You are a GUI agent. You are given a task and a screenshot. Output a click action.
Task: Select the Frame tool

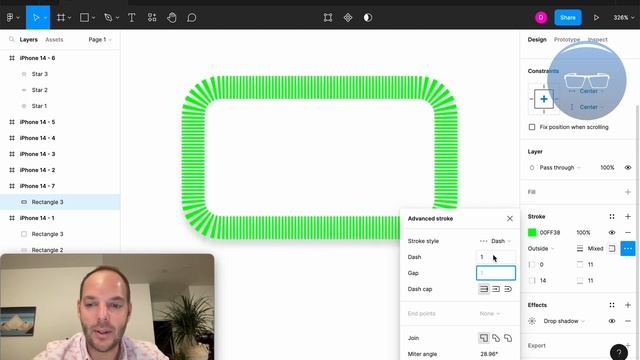tap(61, 18)
